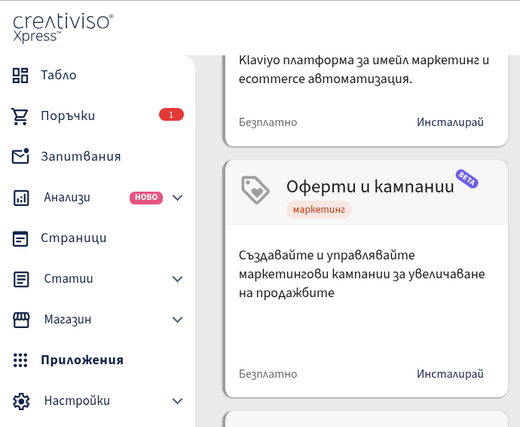The height and width of the screenshot is (427, 520).
Task: Click the Настройки gear icon
Action: [x=21, y=401]
